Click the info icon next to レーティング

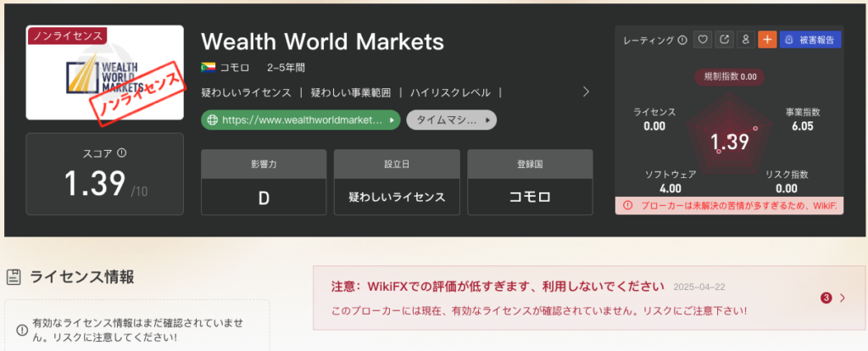coord(682,40)
